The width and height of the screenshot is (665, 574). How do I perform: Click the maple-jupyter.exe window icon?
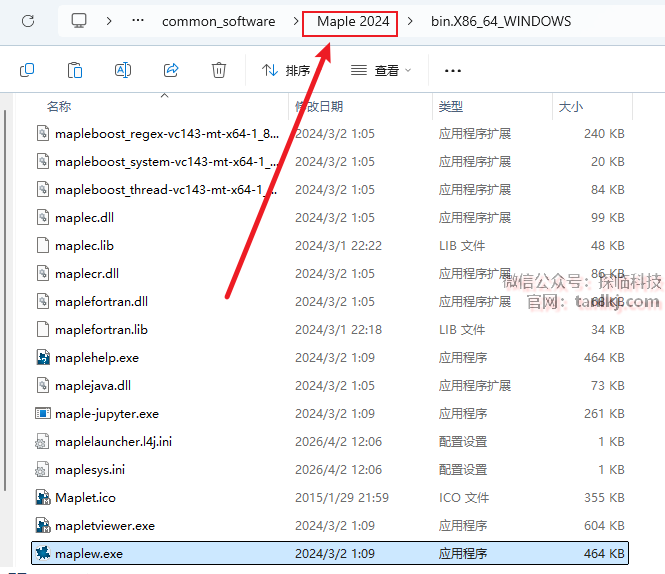pyautogui.click(x=43, y=413)
